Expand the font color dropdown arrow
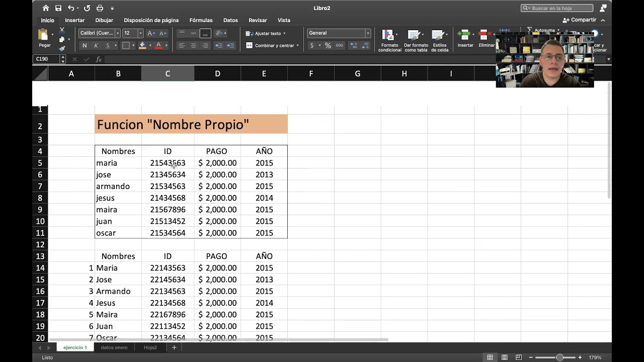 tap(166, 45)
